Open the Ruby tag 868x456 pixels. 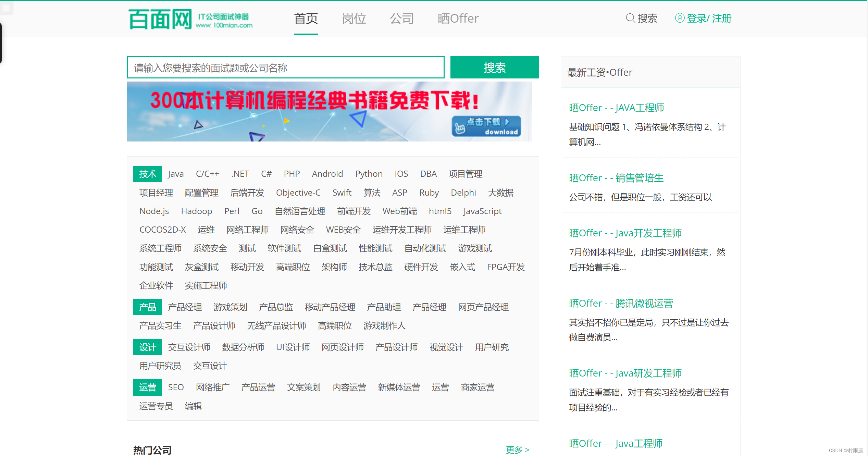(429, 193)
